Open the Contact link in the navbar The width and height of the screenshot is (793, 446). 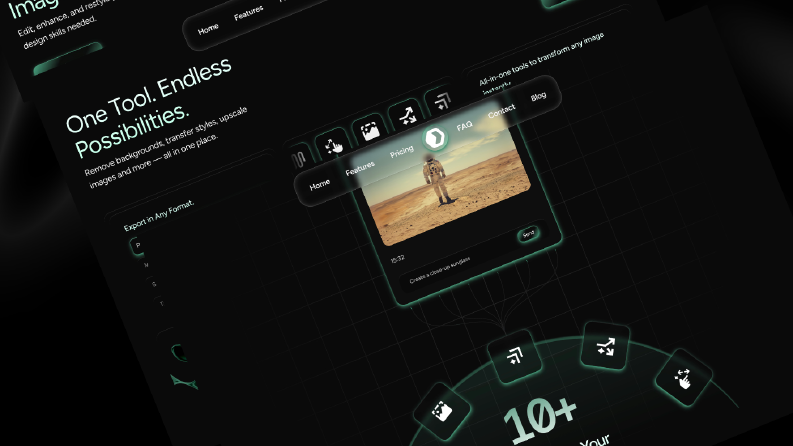(x=501, y=111)
